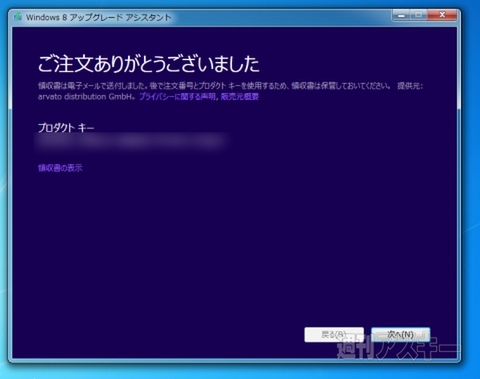Open the 領収書の表示 receipt link

60,168
